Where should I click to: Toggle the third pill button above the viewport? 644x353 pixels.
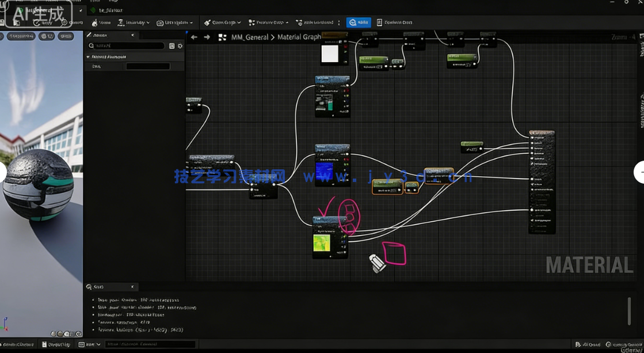pyautogui.click(x=66, y=36)
